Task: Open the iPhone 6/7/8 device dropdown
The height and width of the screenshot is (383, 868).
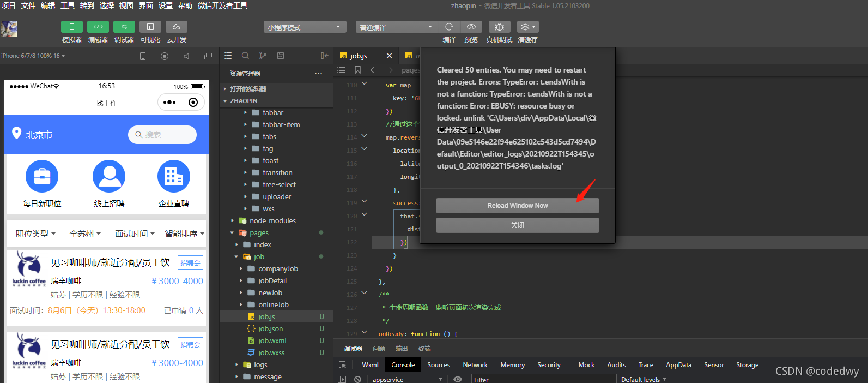Action: [33, 56]
